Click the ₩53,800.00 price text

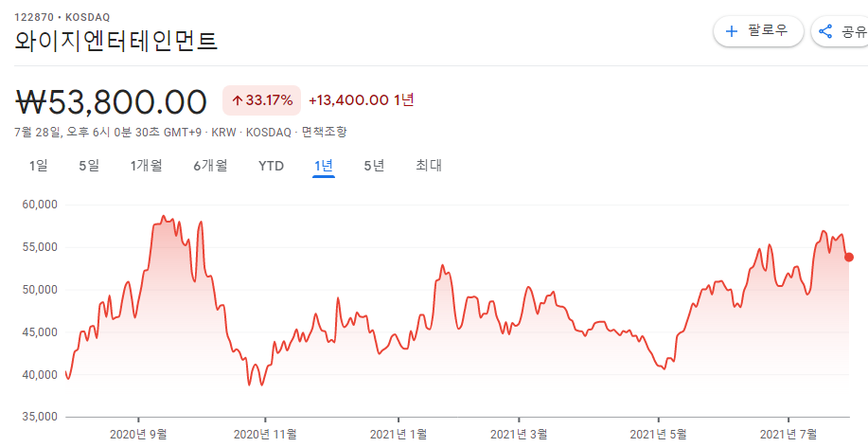pos(112,102)
